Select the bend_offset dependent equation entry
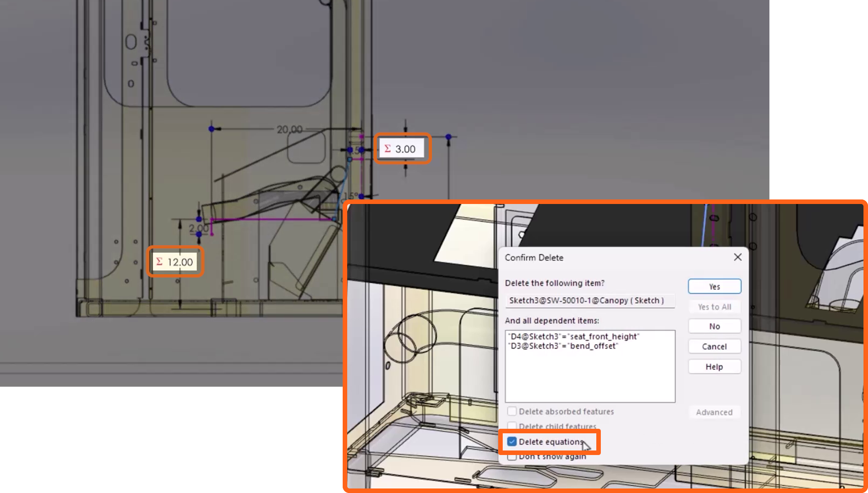Viewport: 868px width, 493px height. coord(563,346)
